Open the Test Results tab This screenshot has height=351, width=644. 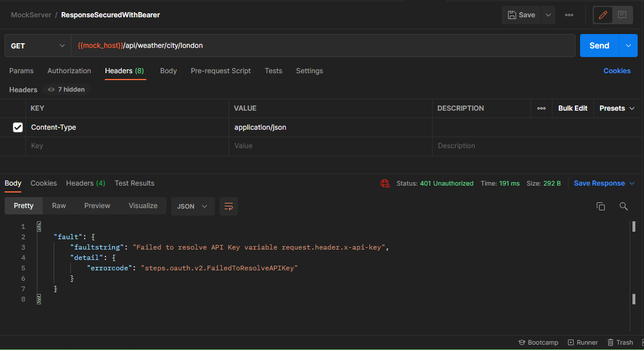coord(134,183)
